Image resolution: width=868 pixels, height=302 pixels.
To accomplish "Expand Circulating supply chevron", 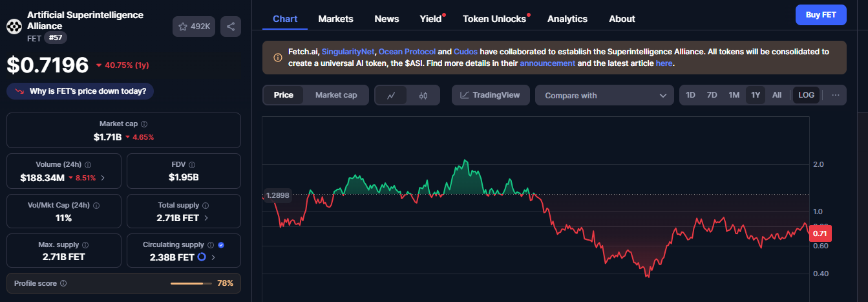I will pos(213,257).
